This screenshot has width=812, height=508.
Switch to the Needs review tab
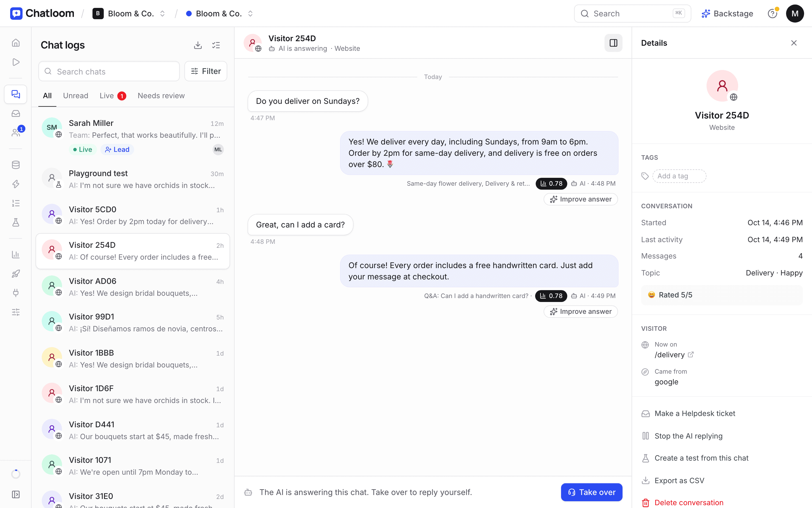pos(161,96)
